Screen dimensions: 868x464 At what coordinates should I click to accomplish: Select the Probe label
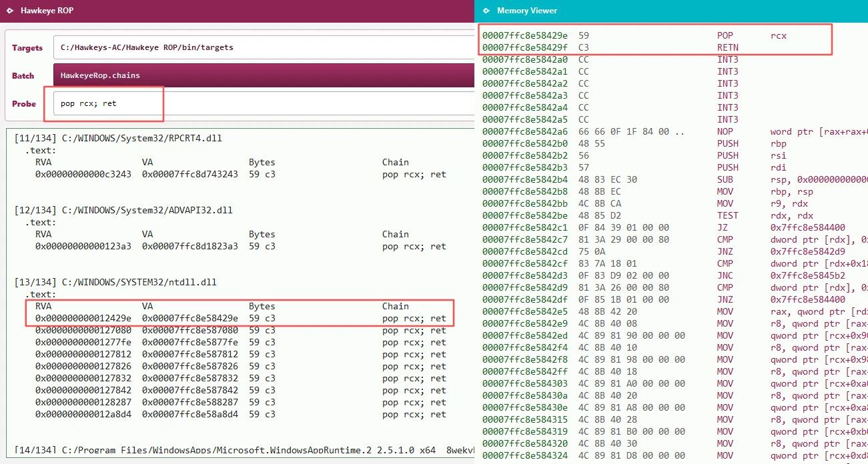pyautogui.click(x=24, y=104)
